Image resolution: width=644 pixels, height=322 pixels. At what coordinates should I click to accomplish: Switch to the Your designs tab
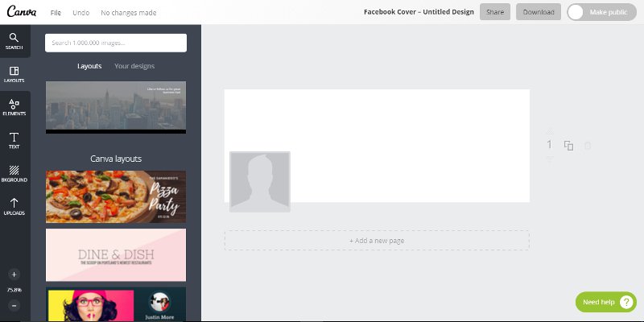coord(134,66)
